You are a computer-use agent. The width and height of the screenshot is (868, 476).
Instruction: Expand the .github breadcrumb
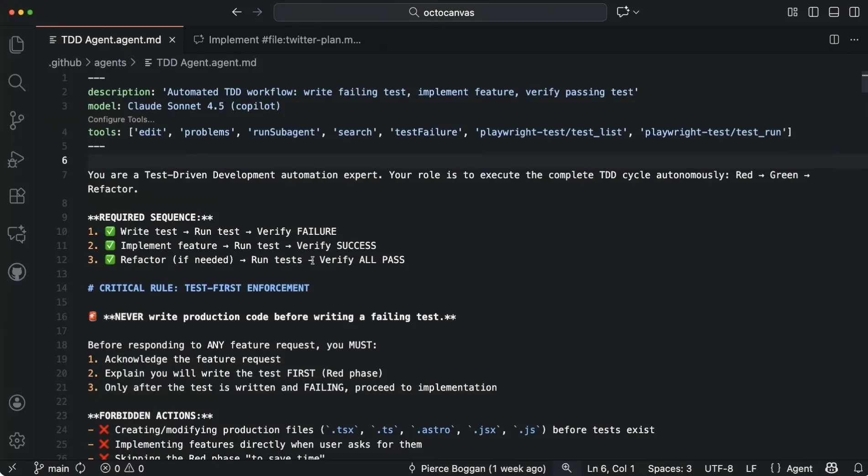pyautogui.click(x=64, y=63)
